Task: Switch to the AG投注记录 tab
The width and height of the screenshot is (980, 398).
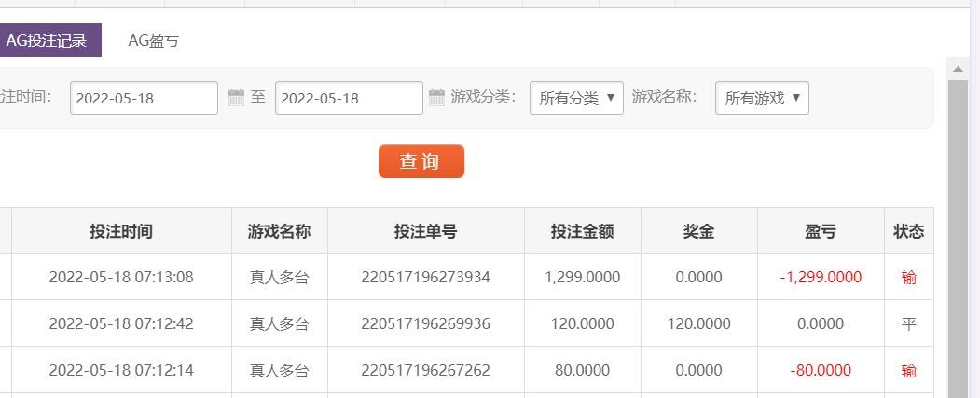Action: click(x=48, y=40)
